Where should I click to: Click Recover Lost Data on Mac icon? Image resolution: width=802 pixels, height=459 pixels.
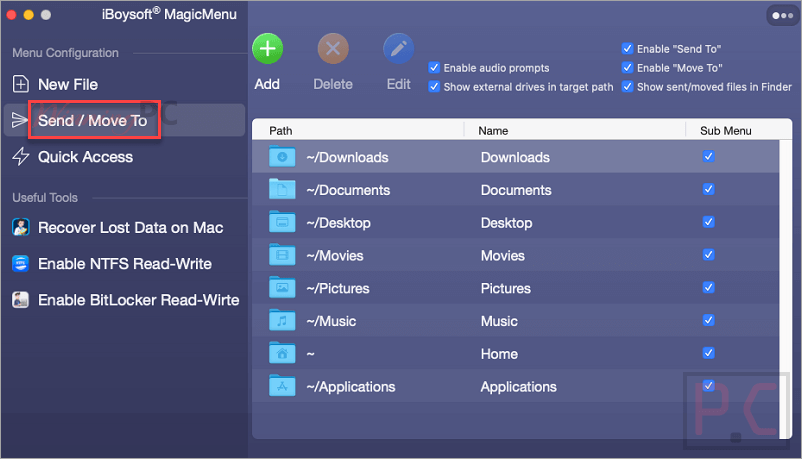coord(20,227)
